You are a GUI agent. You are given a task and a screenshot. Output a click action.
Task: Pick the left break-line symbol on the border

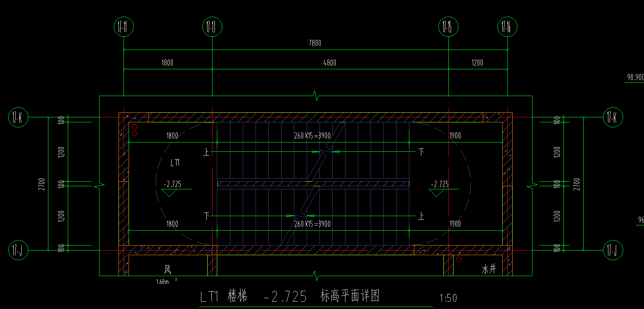point(100,185)
